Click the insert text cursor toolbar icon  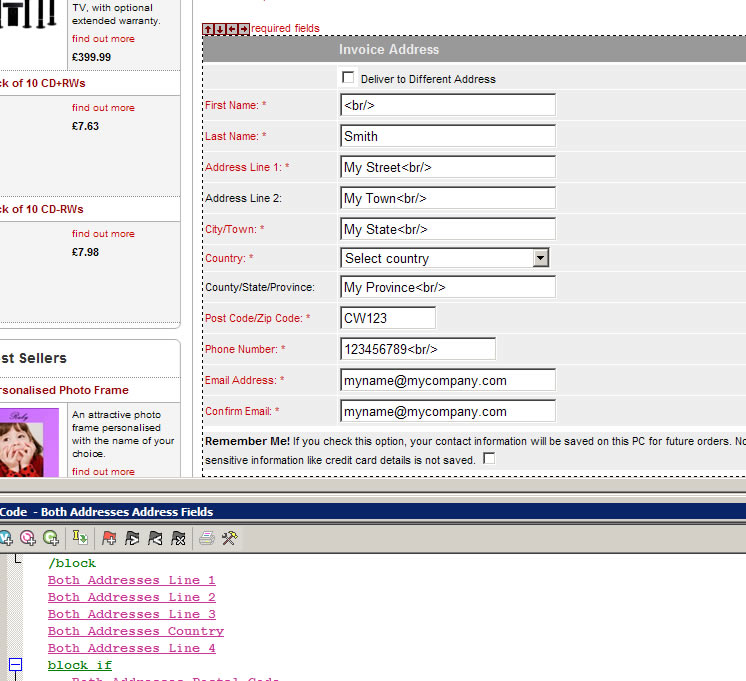pos(79,538)
